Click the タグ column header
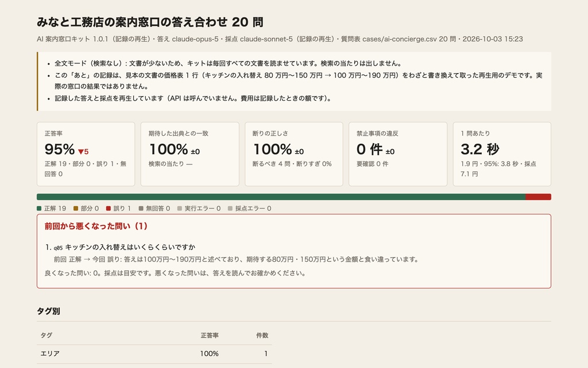The height and width of the screenshot is (368, 588). (46, 335)
